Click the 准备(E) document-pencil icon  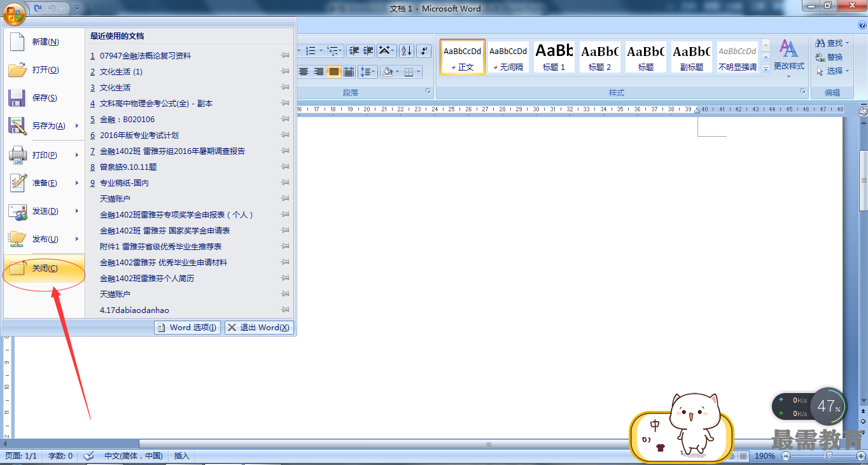[x=17, y=183]
